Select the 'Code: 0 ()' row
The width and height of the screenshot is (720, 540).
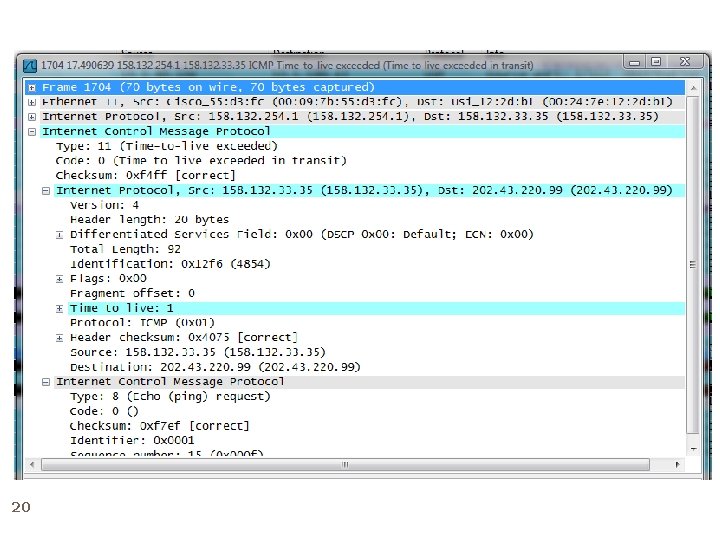click(104, 411)
